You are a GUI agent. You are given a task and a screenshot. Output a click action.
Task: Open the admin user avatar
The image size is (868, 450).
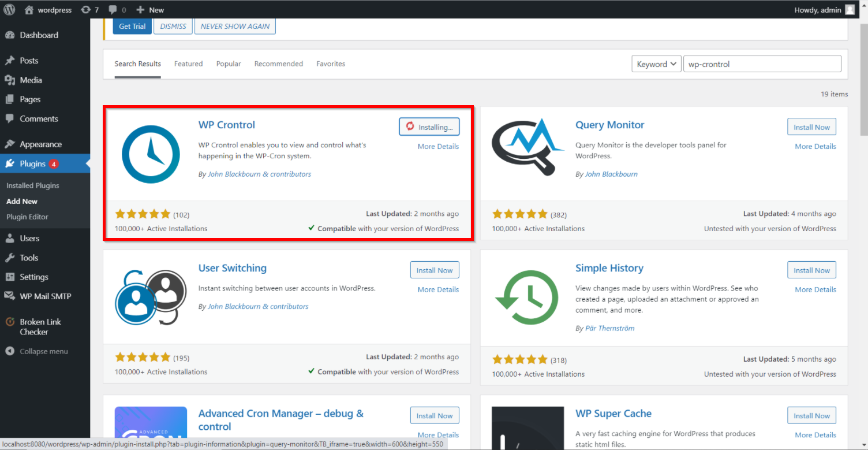850,10
